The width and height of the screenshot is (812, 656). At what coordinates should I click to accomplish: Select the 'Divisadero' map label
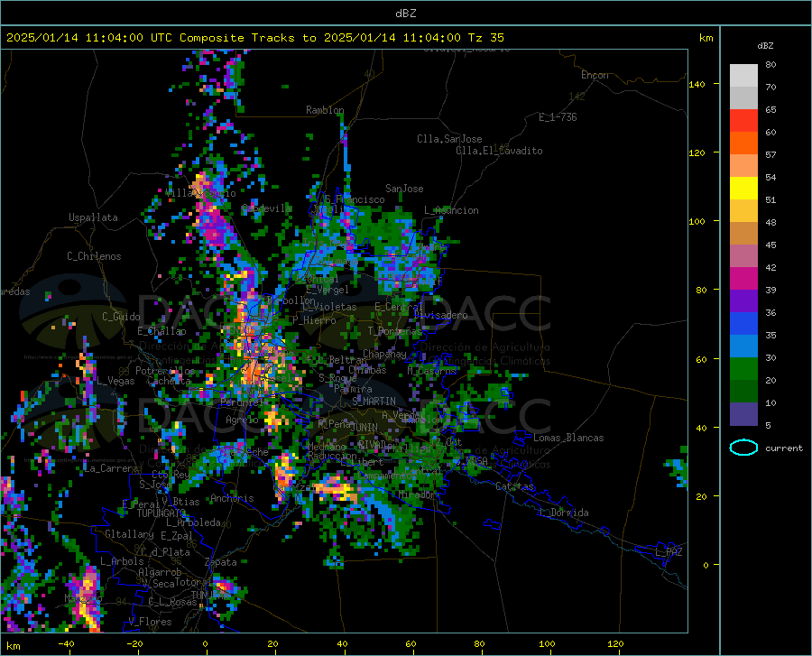point(440,315)
